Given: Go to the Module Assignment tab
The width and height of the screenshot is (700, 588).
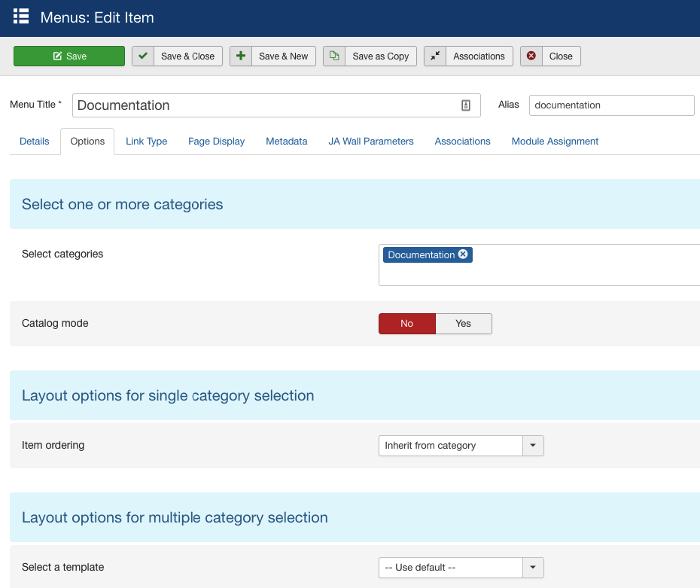Looking at the screenshot, I should click(555, 142).
